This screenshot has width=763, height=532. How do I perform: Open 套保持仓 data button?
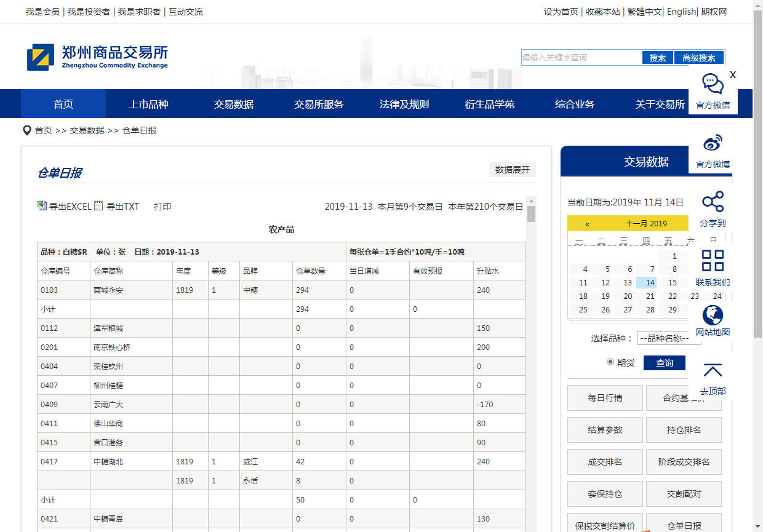coord(605,494)
